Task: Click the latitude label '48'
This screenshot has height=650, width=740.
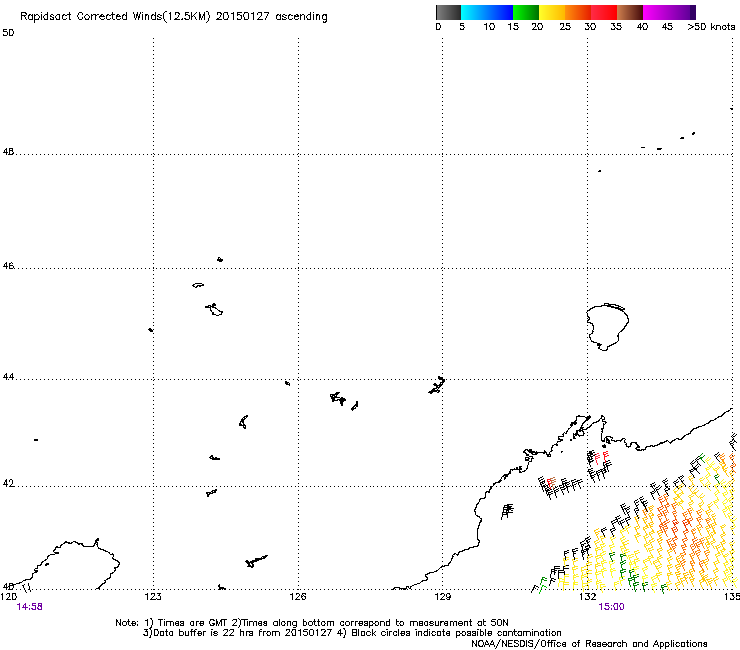Action: (8, 152)
